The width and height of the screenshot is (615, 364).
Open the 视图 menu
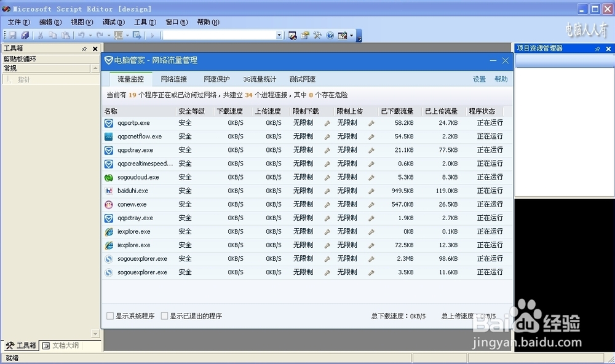(82, 22)
